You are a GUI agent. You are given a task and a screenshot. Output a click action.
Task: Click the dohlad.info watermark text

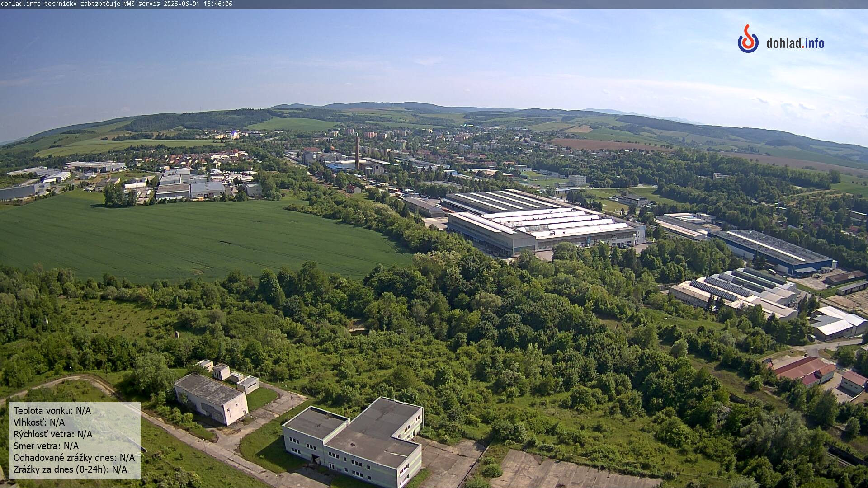click(795, 43)
